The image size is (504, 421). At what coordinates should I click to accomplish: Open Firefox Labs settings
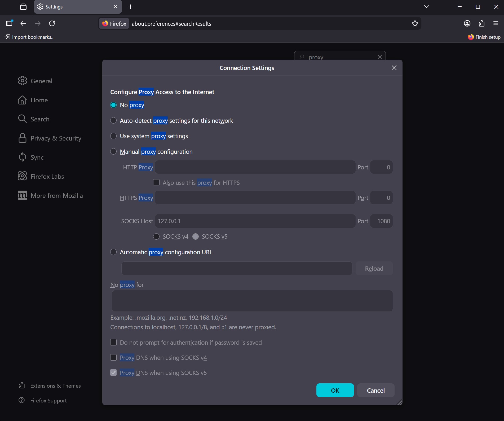click(47, 176)
